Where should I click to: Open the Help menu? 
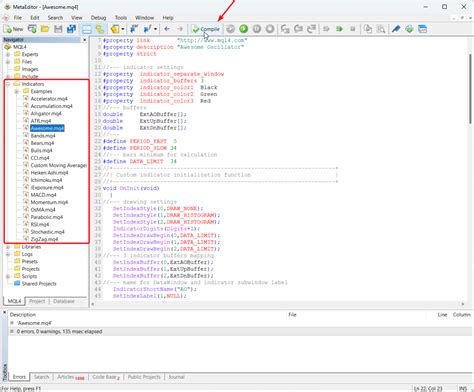pos(168,18)
